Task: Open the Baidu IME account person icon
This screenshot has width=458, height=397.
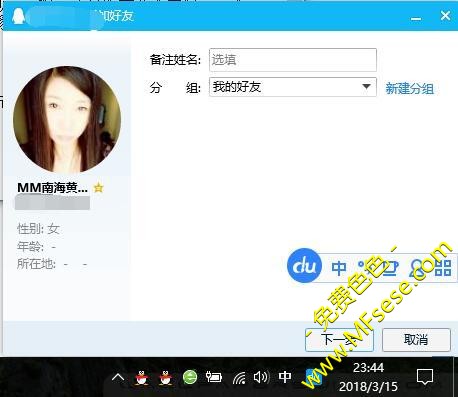Action: point(417,268)
